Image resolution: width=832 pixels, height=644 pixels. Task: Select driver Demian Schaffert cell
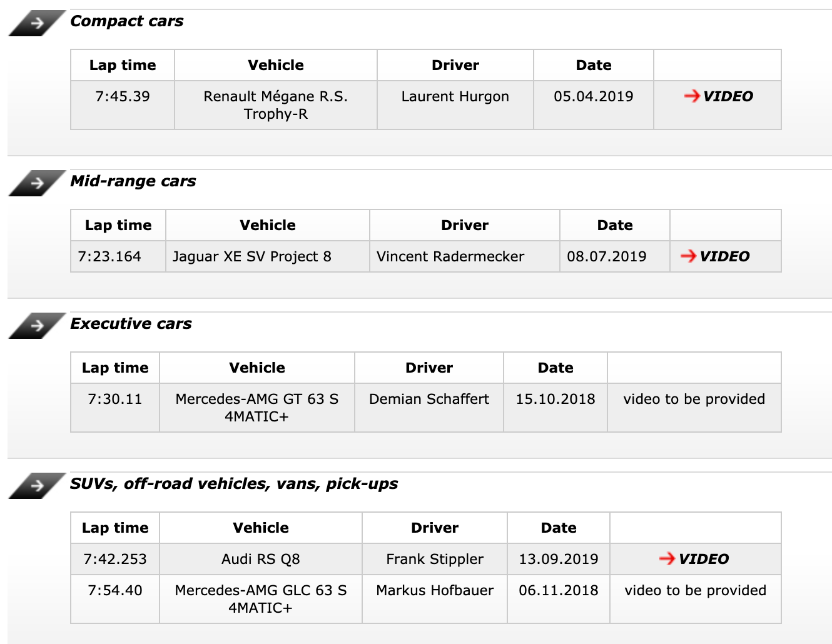coord(429,400)
